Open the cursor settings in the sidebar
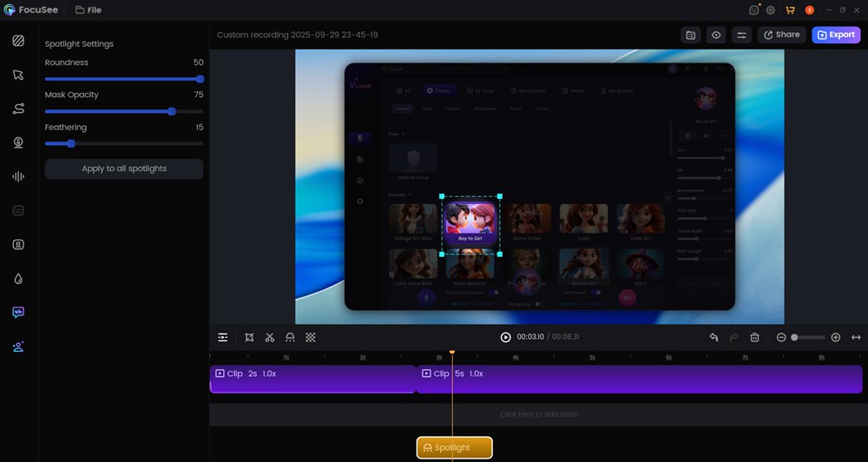 [x=18, y=75]
